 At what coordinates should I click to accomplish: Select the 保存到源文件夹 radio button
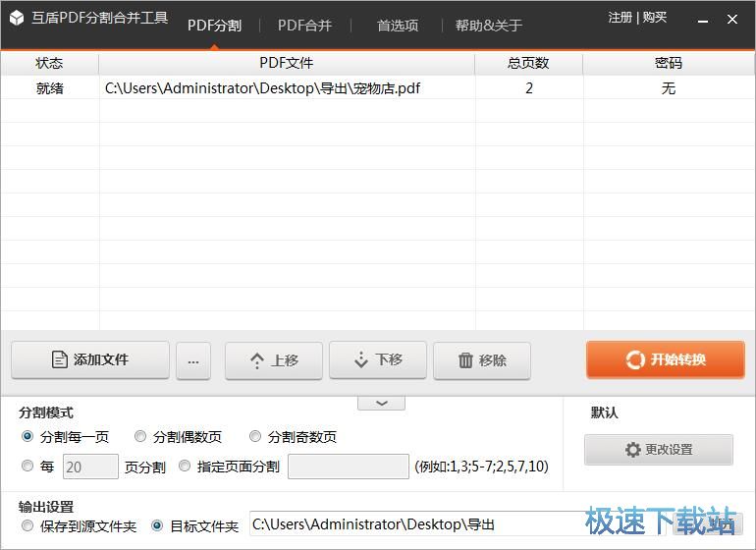click(x=27, y=525)
